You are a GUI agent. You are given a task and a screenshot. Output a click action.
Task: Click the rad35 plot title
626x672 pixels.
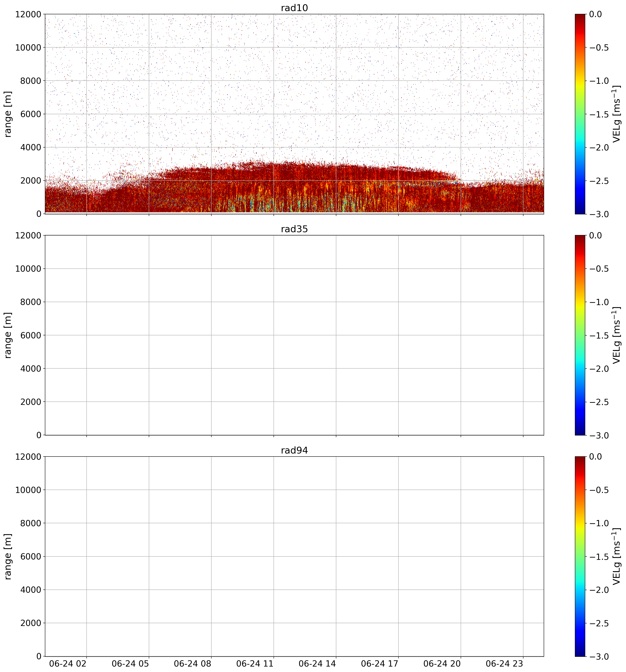[x=294, y=229]
